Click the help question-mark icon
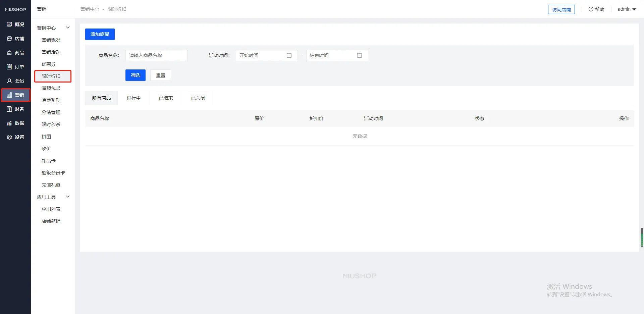 591,9
